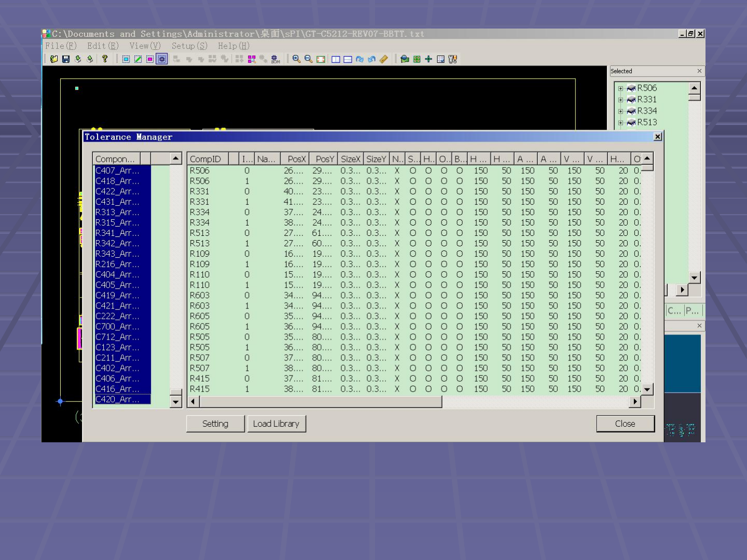747x560 pixels.
Task: Click the yellow question mark help icon
Action: (x=105, y=59)
